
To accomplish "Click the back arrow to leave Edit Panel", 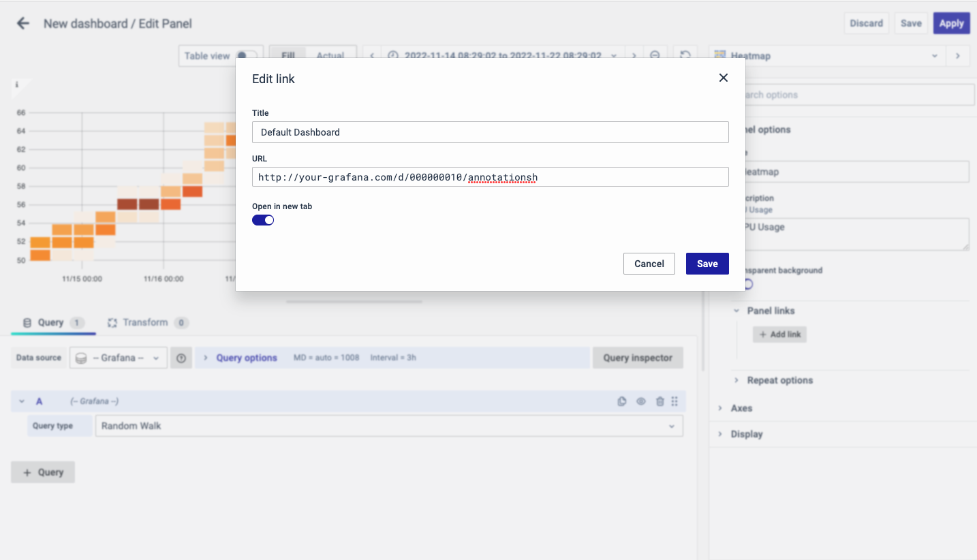I will (x=23, y=23).
